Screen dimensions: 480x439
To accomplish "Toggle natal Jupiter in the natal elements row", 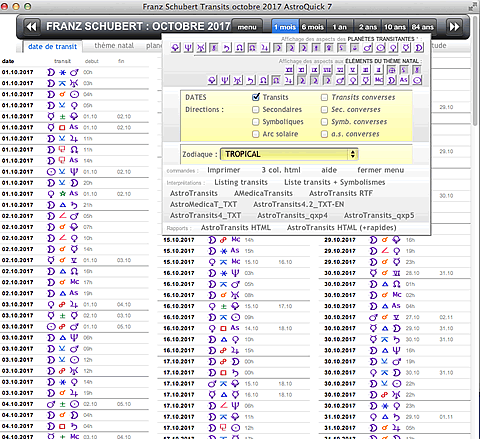I will (289, 80).
